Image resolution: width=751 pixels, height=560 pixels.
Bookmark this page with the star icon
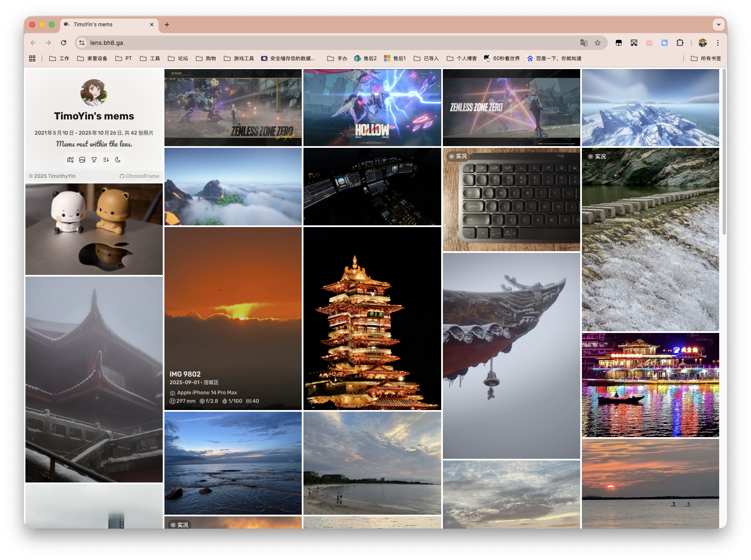click(x=598, y=43)
